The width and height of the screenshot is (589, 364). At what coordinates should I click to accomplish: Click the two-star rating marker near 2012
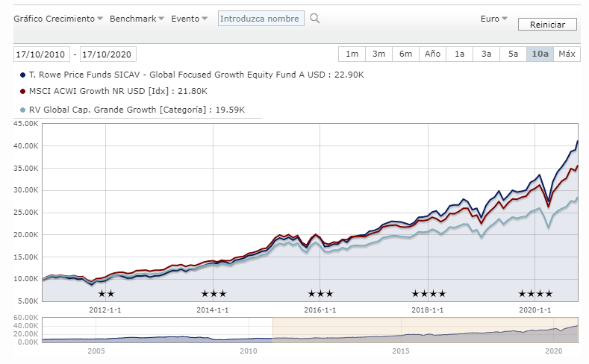[x=106, y=294]
